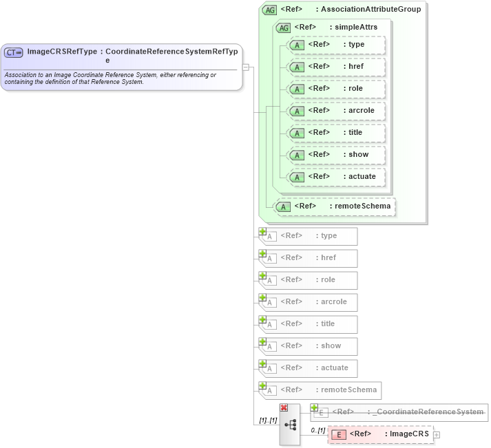Screen dimensions: 491x448
Task: Select green 'show' attribute text
Action: coord(359,155)
